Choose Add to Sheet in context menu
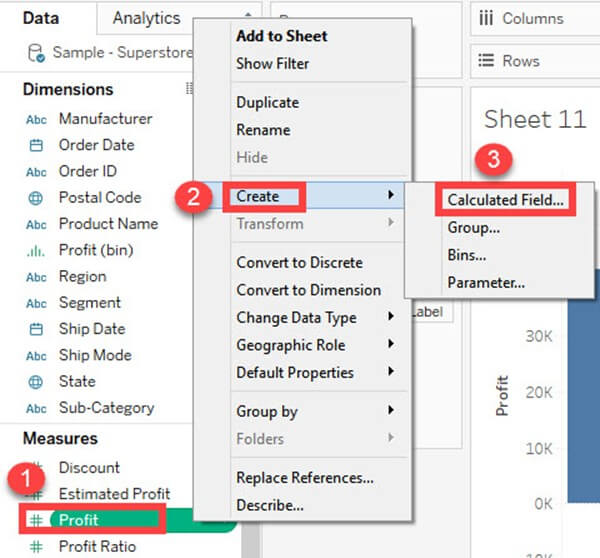This screenshot has height=558, width=600. tap(281, 36)
